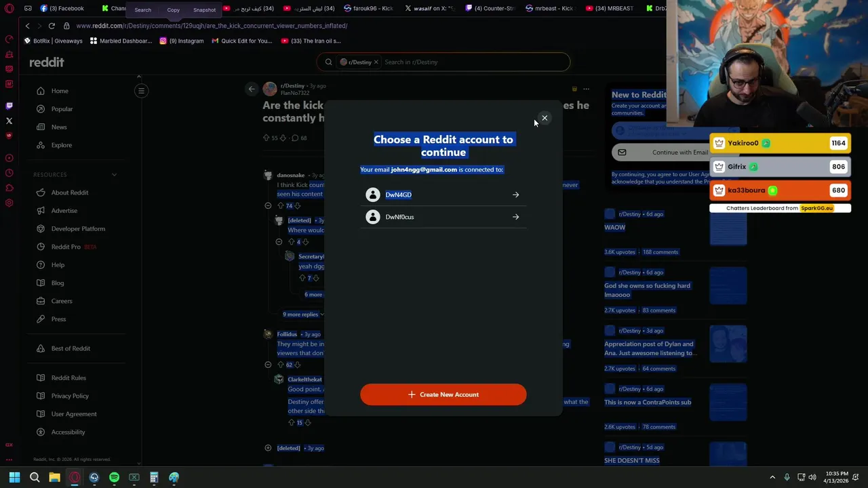Collapse the Follidus comment thread
The width and height of the screenshot is (868, 488).
click(x=268, y=365)
